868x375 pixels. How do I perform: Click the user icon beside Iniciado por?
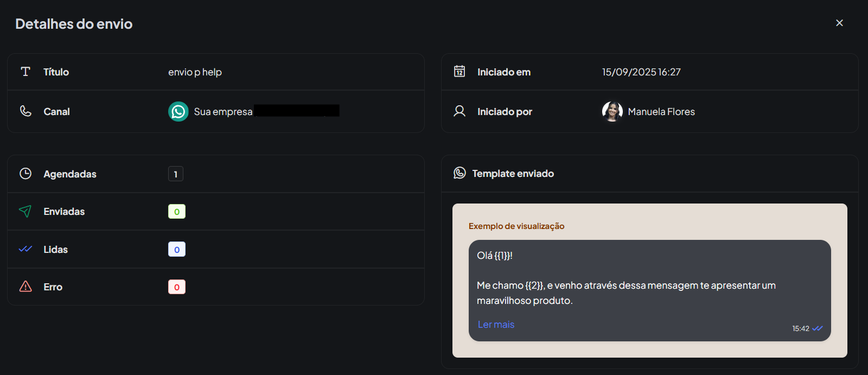coord(459,111)
